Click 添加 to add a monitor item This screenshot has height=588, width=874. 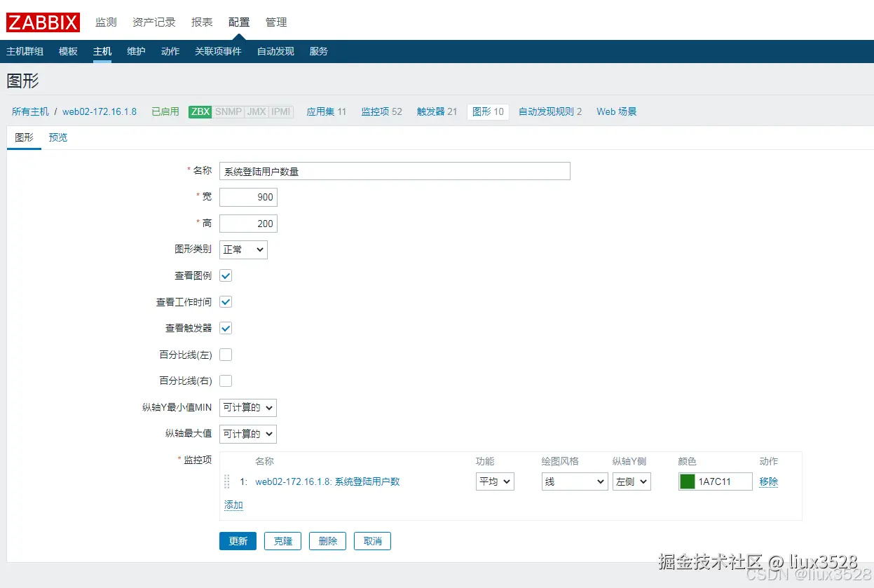233,505
